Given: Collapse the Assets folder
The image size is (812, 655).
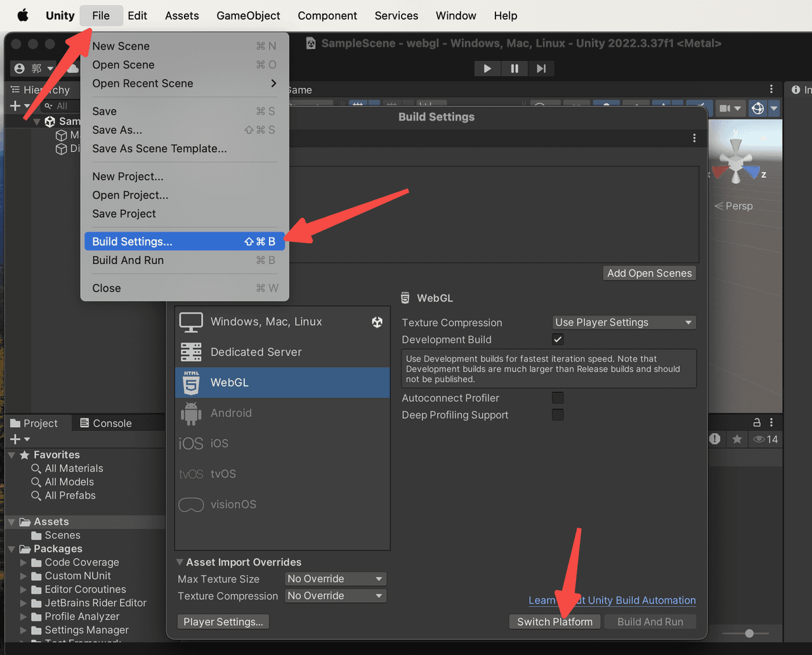Looking at the screenshot, I should point(11,522).
